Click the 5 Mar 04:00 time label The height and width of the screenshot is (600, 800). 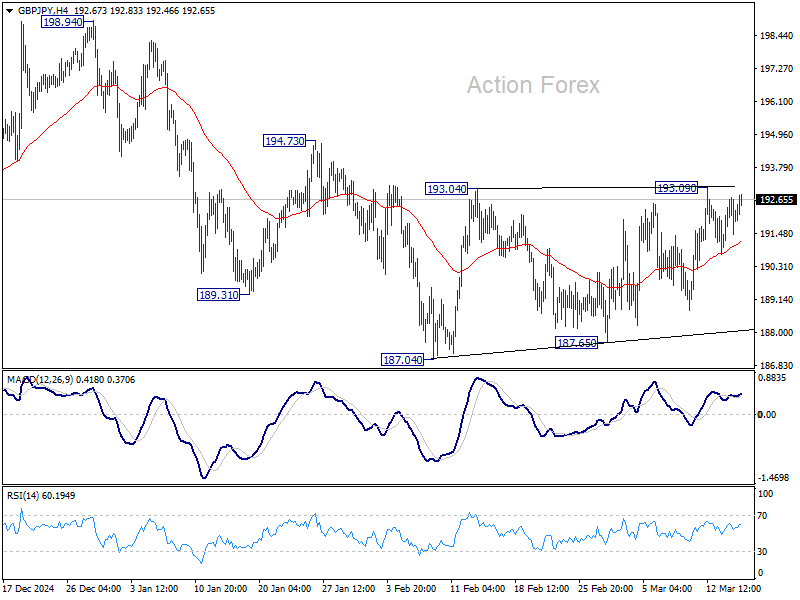(x=667, y=588)
